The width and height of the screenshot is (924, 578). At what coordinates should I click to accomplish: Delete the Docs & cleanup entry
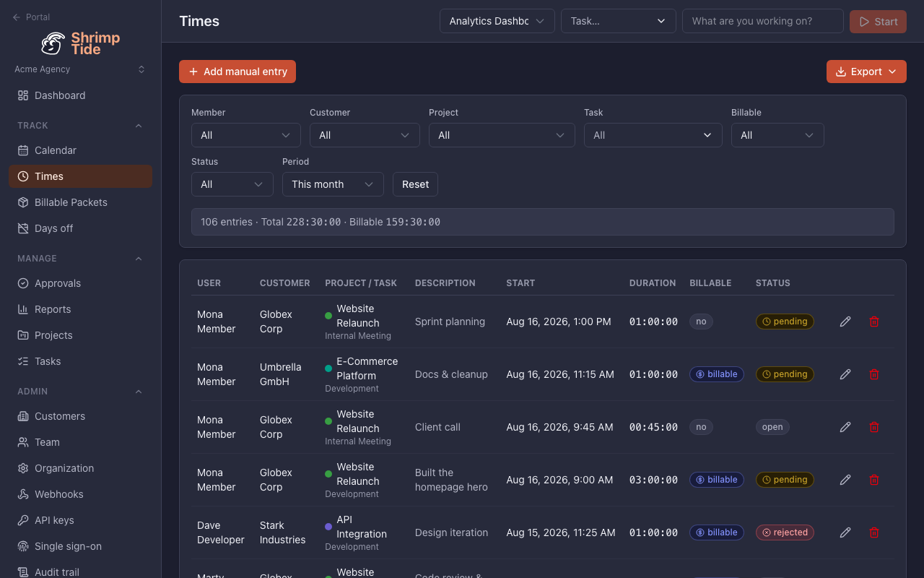coord(874,374)
